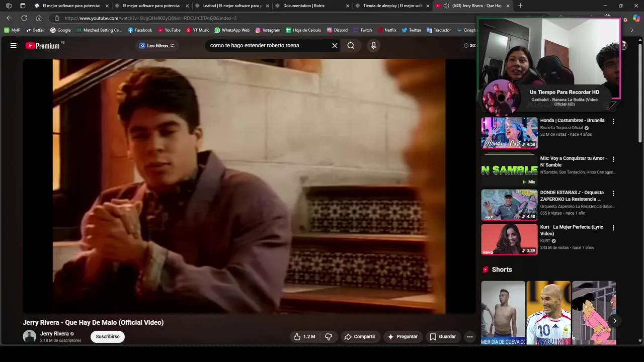The image size is (644, 362).
Task: Open the Copilot icon in browser toolbar
Action: pyautogui.click(x=636, y=18)
